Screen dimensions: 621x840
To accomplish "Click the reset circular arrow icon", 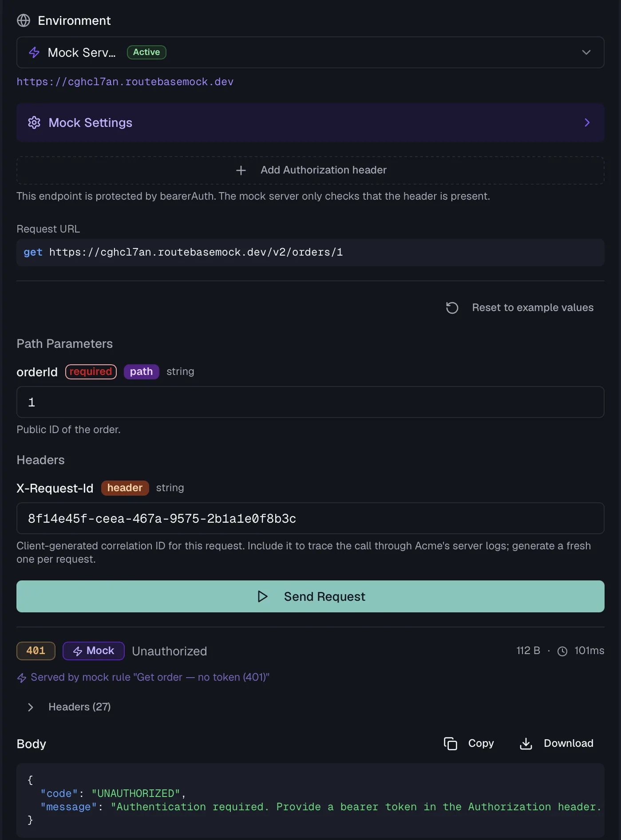I will coord(452,308).
